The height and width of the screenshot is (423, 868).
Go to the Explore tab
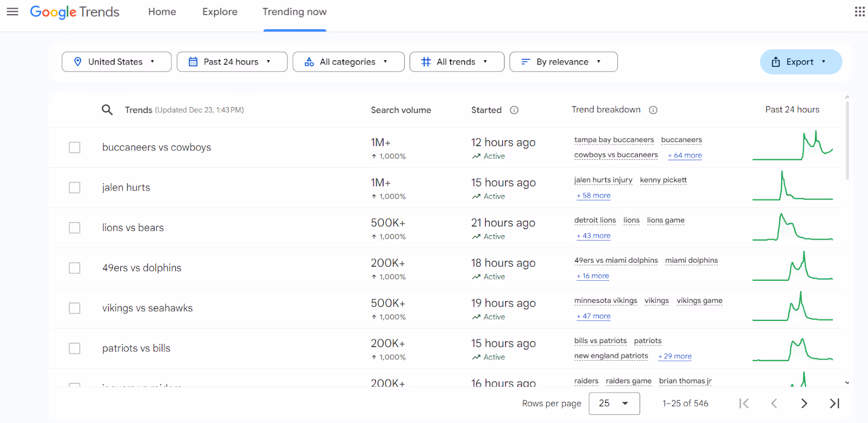[x=220, y=12]
